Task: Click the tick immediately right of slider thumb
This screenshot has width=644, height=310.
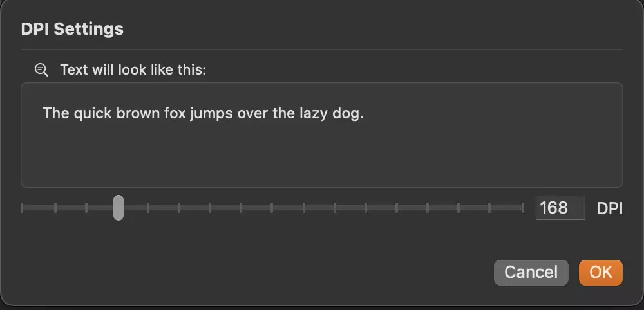Action: click(148, 208)
